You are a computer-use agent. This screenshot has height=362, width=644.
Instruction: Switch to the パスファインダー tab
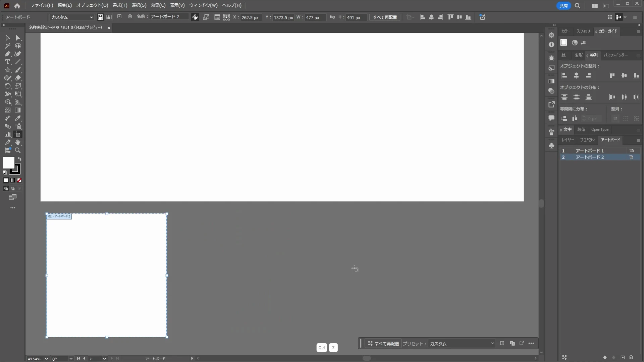(x=616, y=55)
